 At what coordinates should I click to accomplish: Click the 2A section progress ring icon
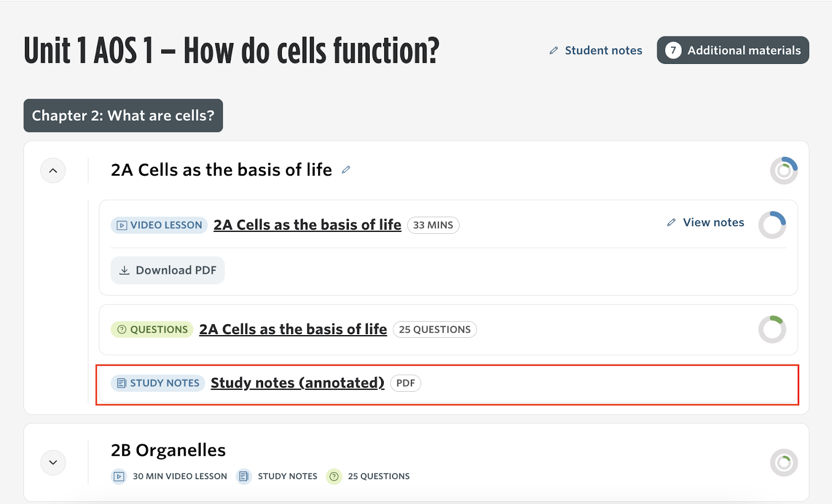coord(784,170)
